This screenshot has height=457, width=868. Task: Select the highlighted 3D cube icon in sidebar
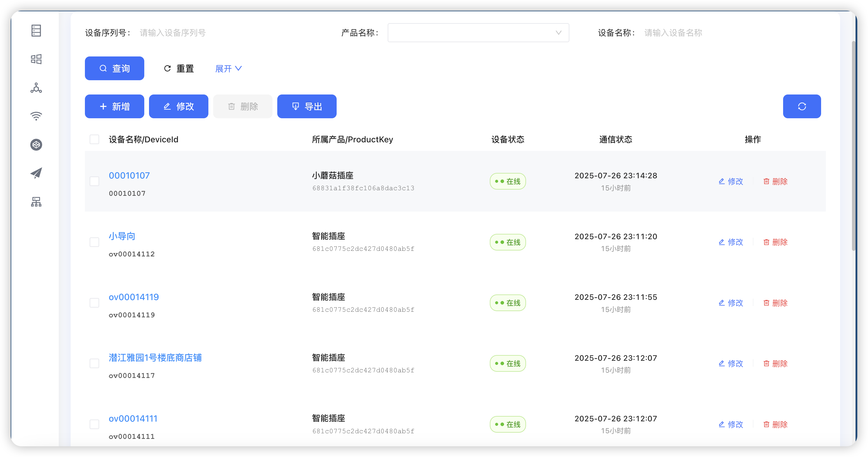tap(36, 144)
